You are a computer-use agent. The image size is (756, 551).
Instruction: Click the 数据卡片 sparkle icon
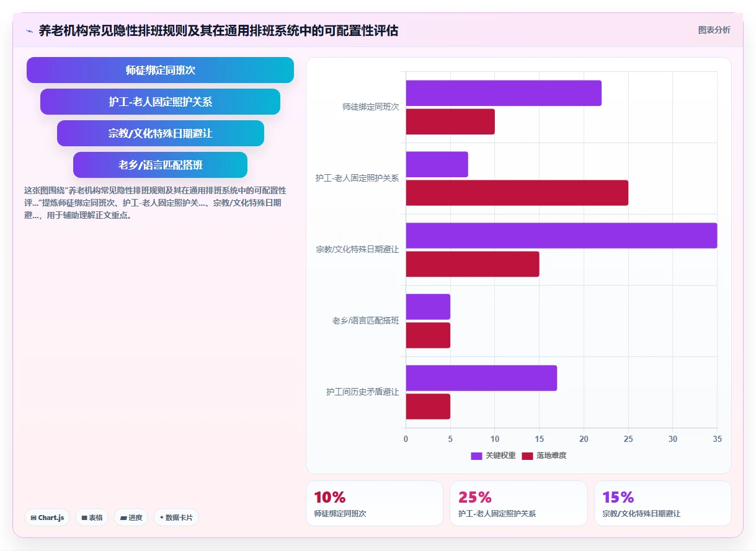[161, 518]
